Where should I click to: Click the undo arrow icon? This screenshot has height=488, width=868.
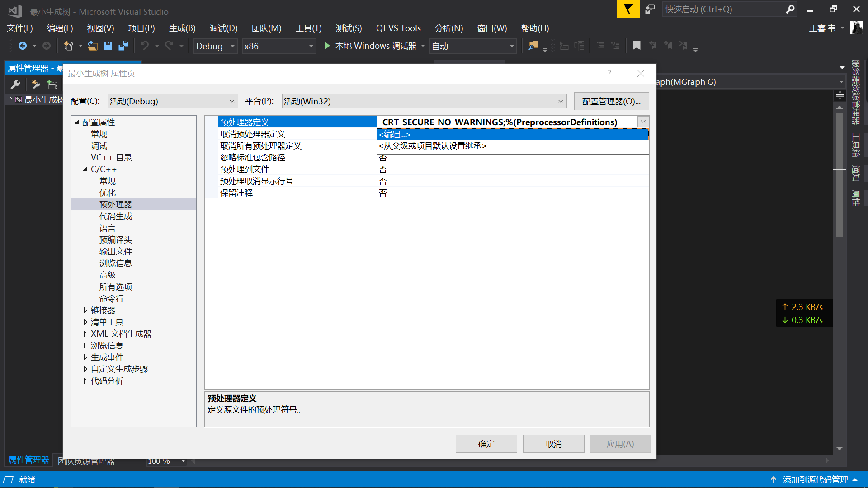tap(144, 46)
